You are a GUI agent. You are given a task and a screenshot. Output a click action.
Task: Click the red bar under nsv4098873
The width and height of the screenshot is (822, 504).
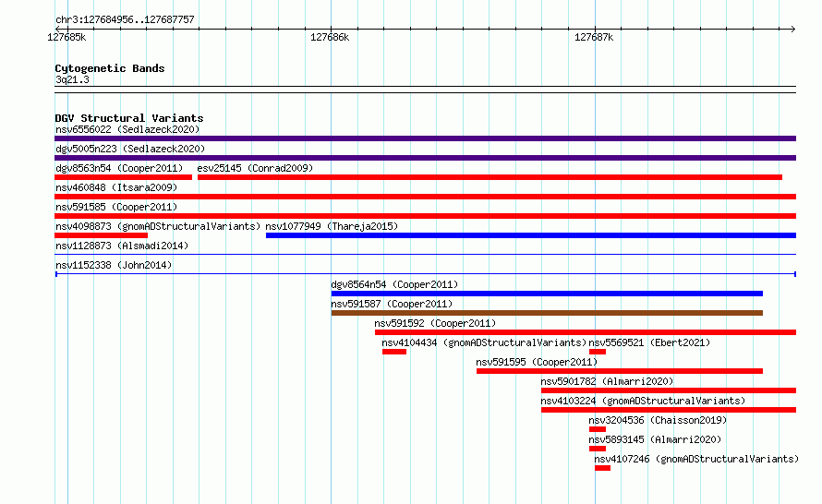click(x=102, y=235)
